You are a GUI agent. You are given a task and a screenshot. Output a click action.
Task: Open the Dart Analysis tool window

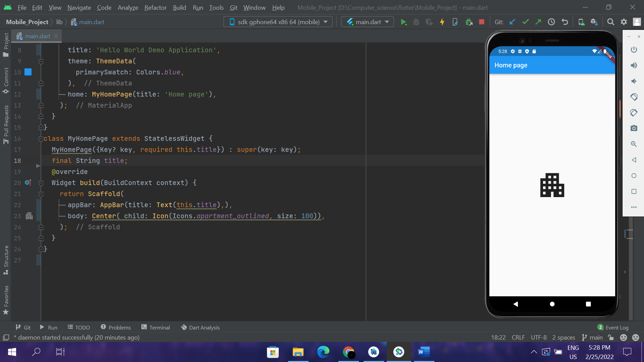click(200, 327)
